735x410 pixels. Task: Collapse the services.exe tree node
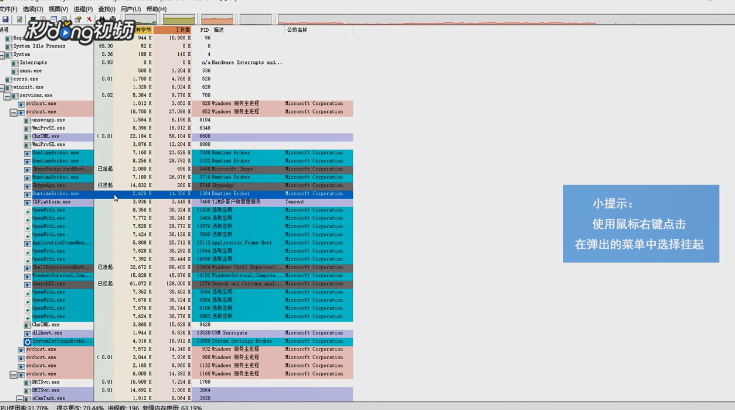point(8,96)
